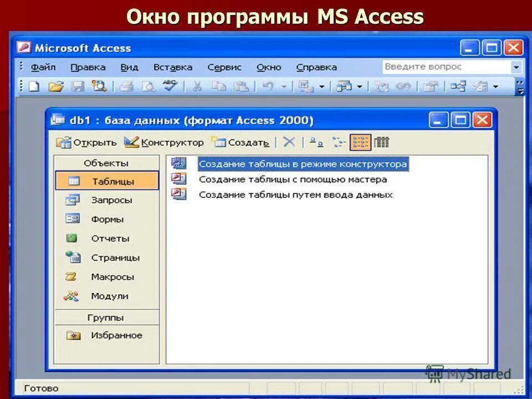Maximize the db1 database window
532x399 pixels.
(x=460, y=120)
